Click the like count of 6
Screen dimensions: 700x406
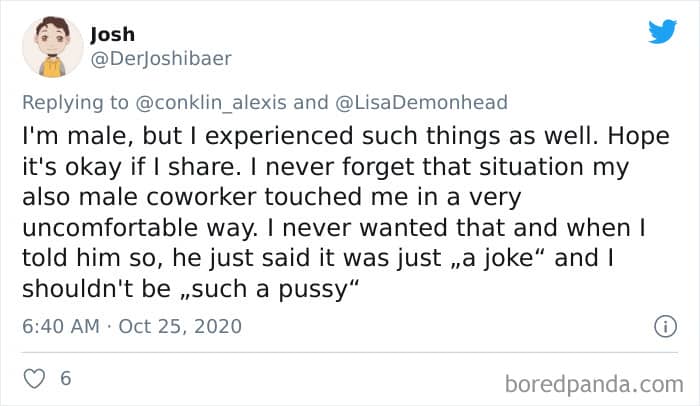click(x=65, y=380)
